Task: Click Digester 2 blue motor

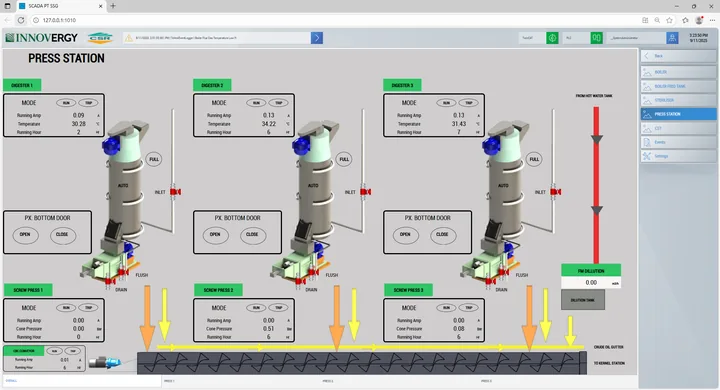Action: tap(301, 145)
